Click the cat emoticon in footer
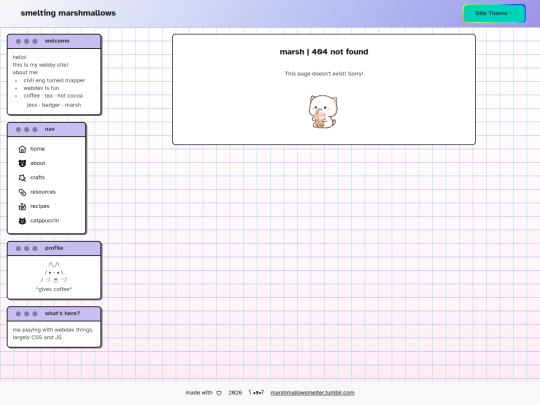 (x=257, y=393)
